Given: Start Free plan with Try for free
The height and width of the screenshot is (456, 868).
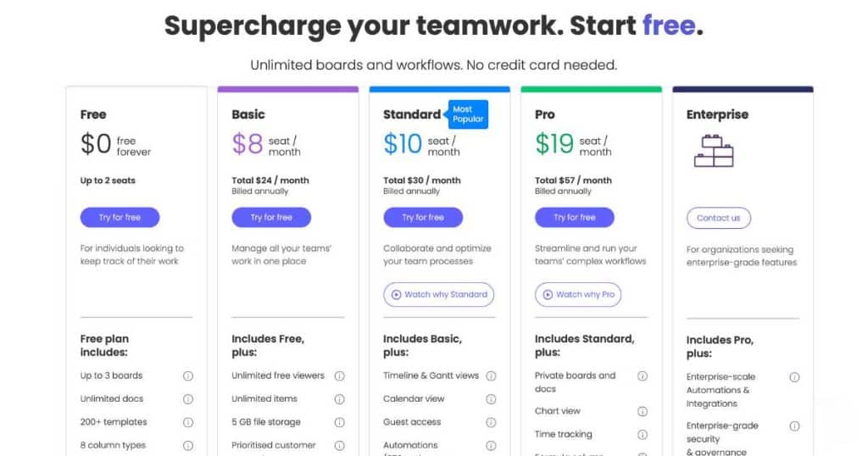Looking at the screenshot, I should click(120, 218).
